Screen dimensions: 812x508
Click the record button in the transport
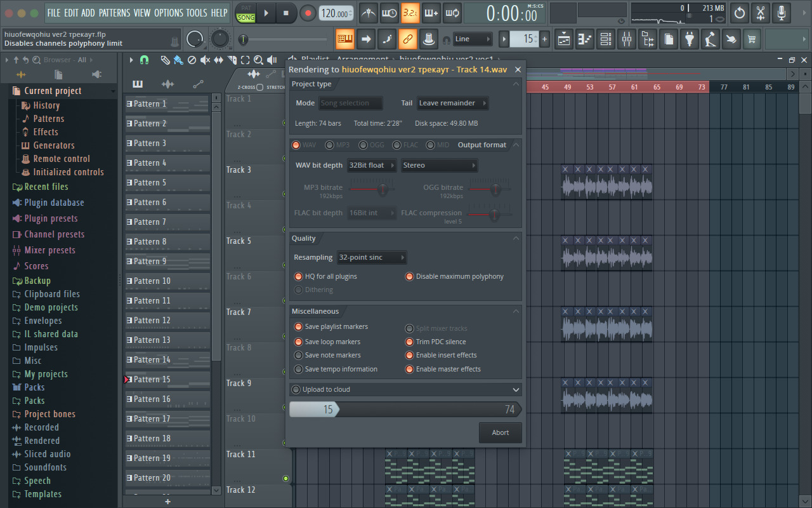point(308,13)
